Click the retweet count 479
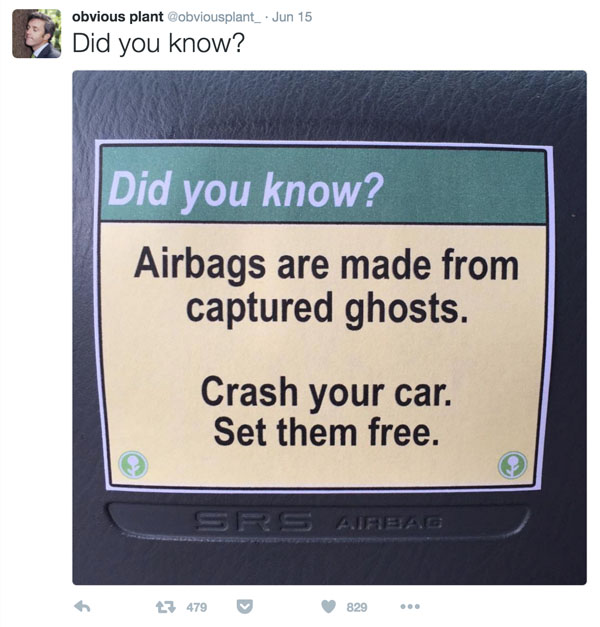This screenshot has height=627, width=600. pos(197,607)
